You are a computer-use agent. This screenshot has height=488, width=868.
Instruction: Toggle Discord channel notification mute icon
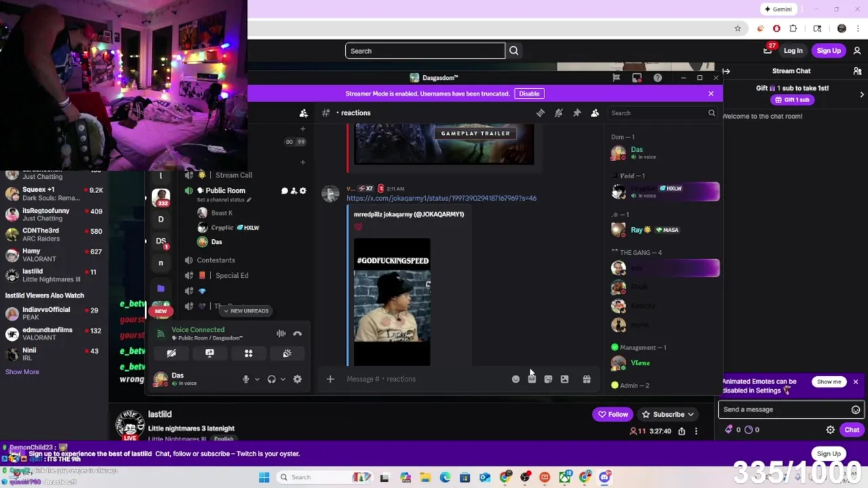pyautogui.click(x=559, y=113)
